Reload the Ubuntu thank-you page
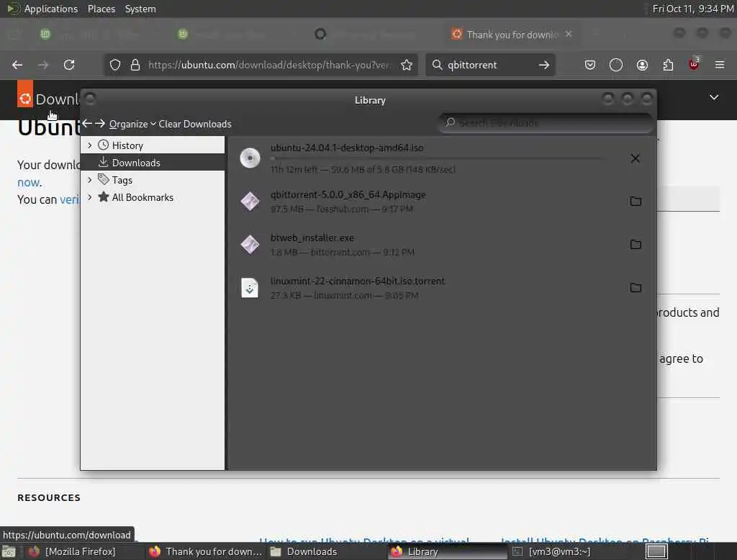Screen dimensions: 737x560 click(x=69, y=65)
